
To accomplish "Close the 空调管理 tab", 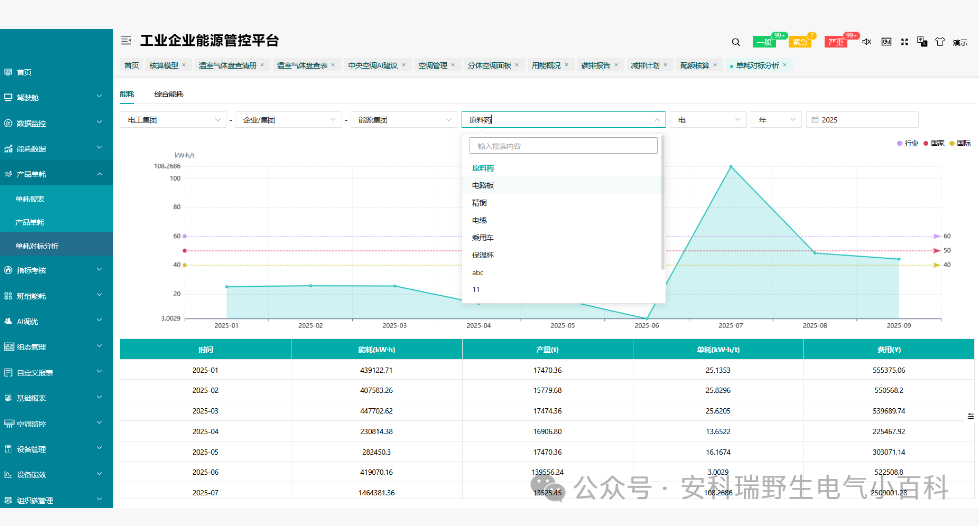I will pos(453,65).
